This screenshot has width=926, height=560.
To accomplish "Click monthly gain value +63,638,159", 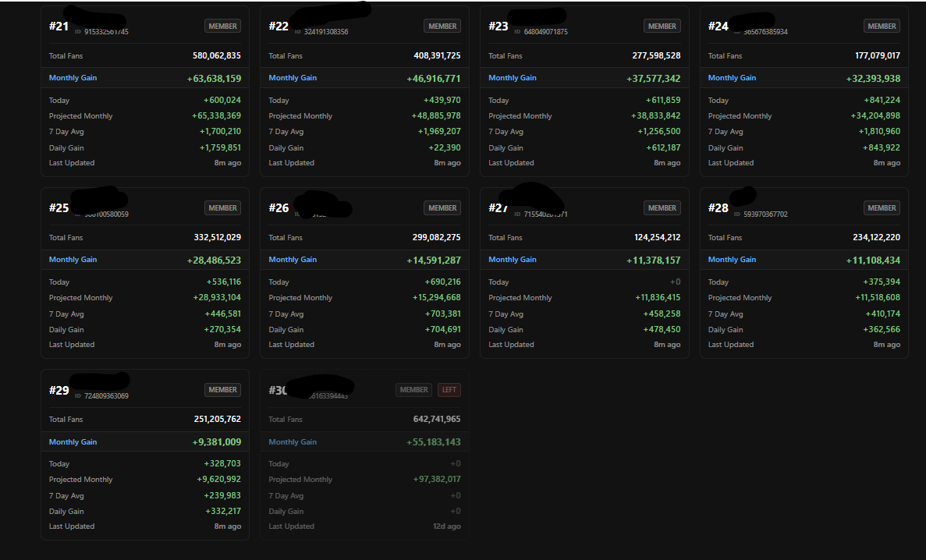I will 214,79.
